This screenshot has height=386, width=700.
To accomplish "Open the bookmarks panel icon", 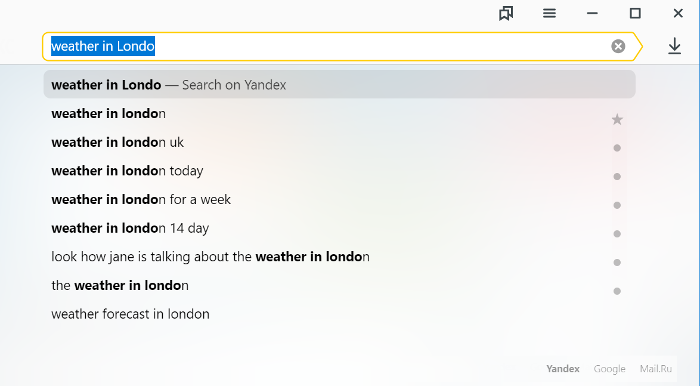I will click(x=506, y=13).
